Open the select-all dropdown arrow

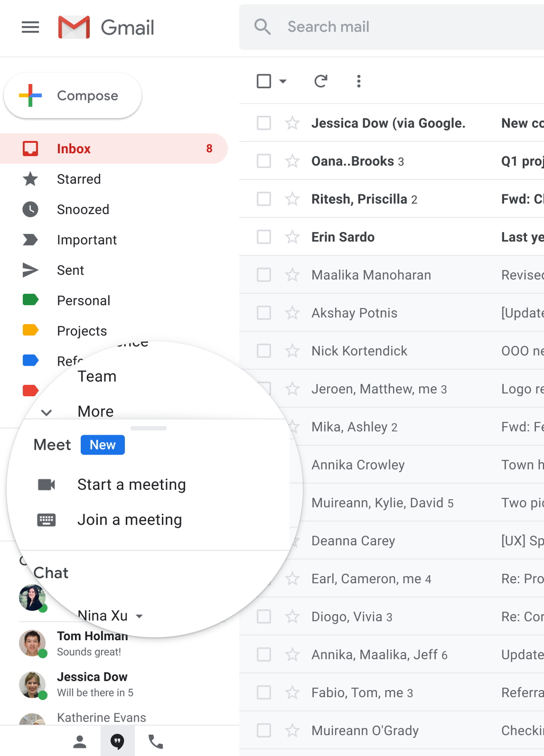[283, 81]
